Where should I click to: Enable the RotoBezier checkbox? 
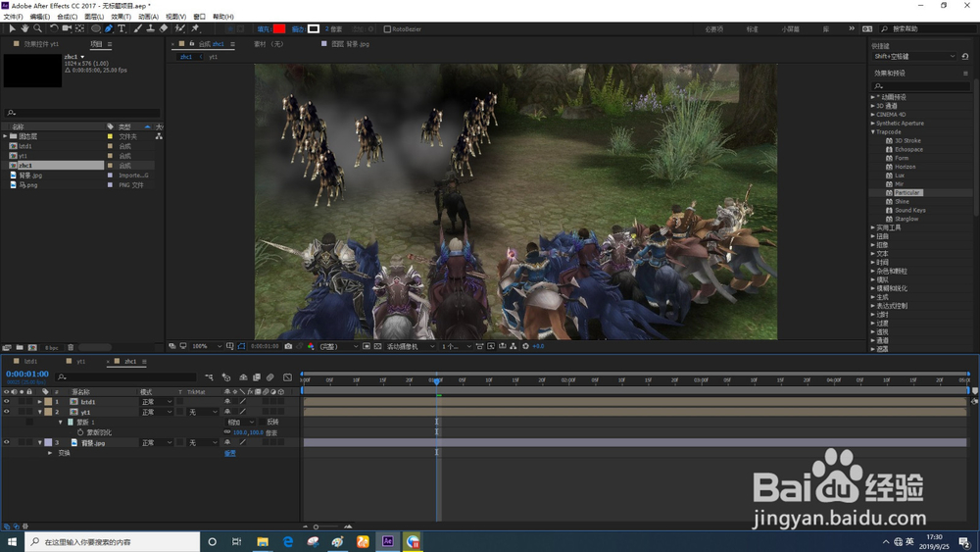pyautogui.click(x=387, y=29)
